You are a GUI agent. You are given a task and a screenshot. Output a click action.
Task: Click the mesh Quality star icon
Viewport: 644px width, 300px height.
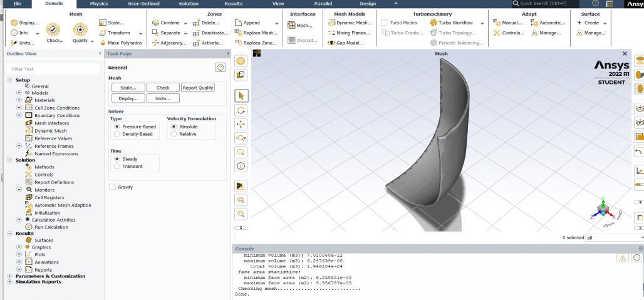80,29
